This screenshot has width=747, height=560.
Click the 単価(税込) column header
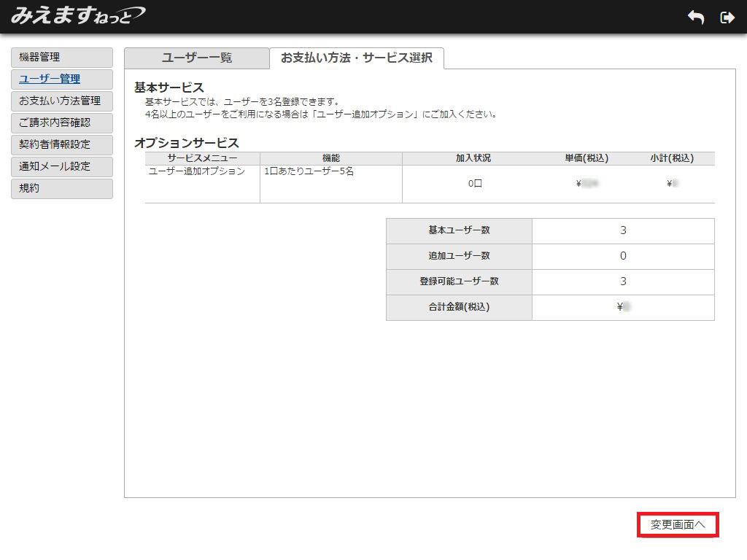point(586,158)
